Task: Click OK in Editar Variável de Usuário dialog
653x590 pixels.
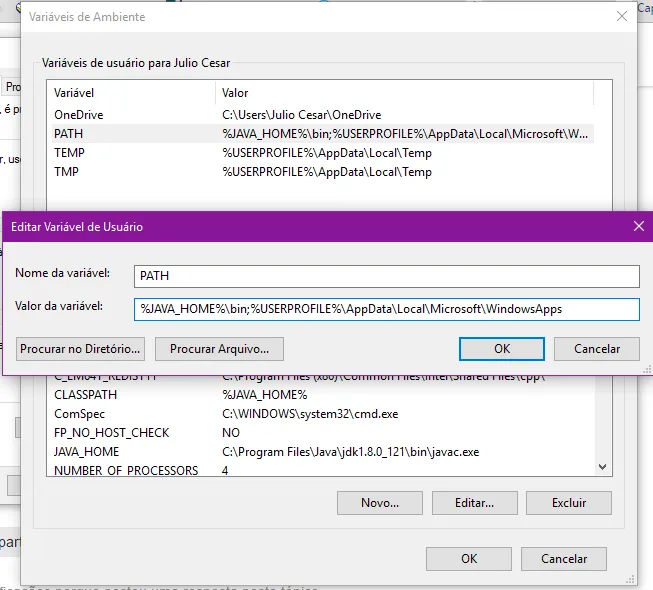Action: [501, 349]
